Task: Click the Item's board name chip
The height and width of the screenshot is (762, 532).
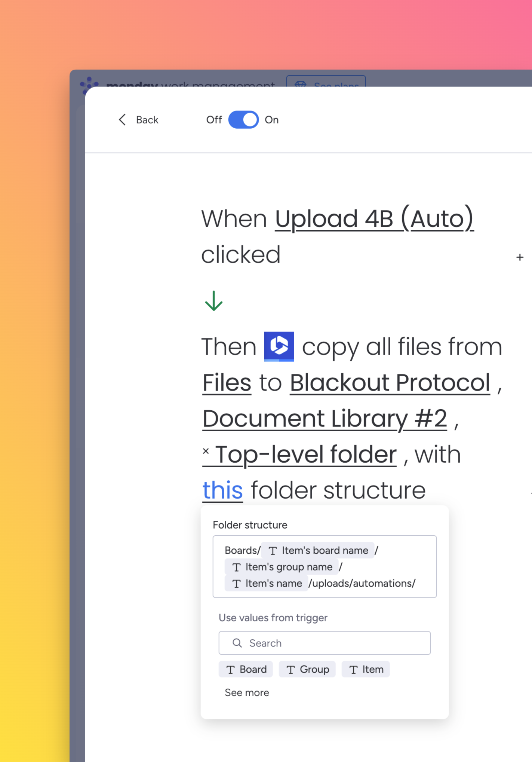Action: click(x=318, y=550)
